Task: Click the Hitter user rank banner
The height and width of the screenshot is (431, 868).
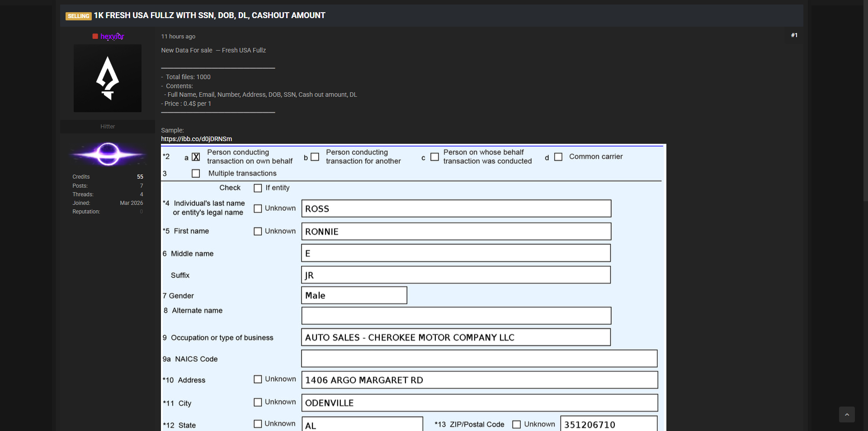Action: pyautogui.click(x=108, y=127)
